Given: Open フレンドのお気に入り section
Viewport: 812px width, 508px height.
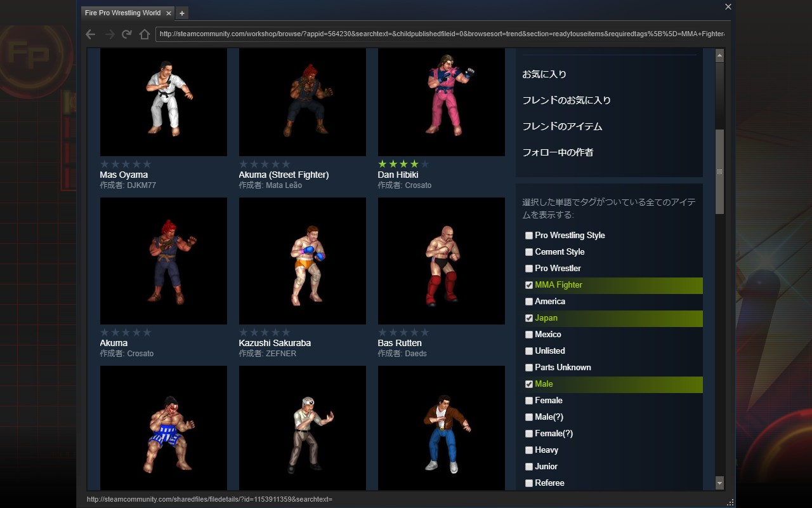Looking at the screenshot, I should 566,100.
